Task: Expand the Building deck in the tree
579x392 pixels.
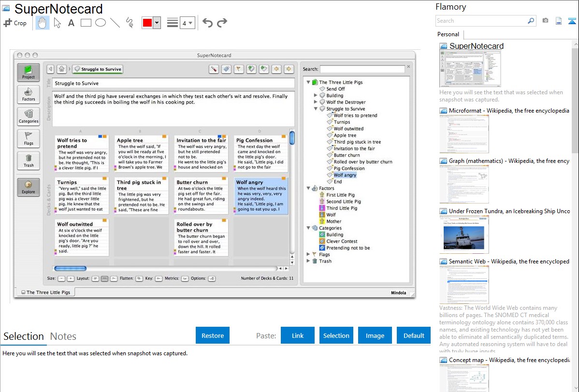Action: pos(316,95)
